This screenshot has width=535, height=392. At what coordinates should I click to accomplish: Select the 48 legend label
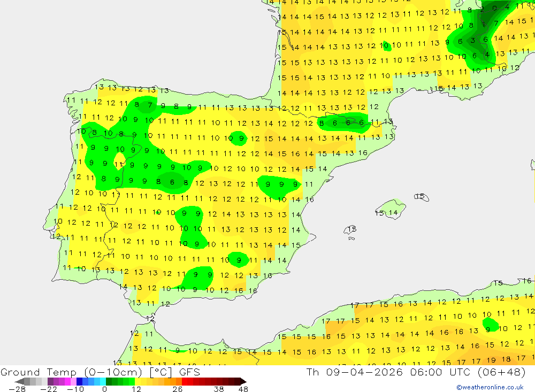pos(243,389)
